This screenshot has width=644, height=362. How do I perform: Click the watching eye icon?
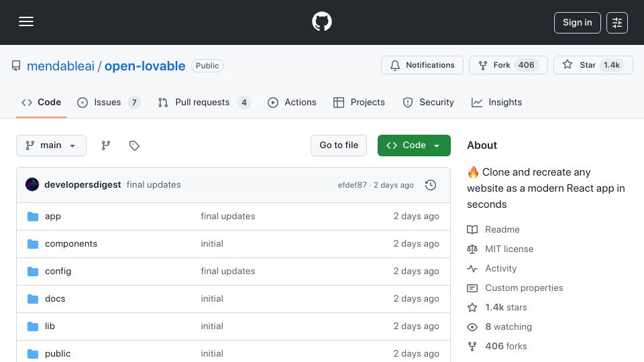coord(472,327)
